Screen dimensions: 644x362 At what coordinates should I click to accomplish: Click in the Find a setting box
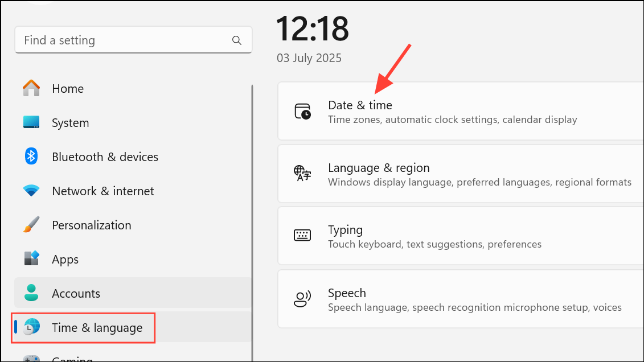(133, 40)
